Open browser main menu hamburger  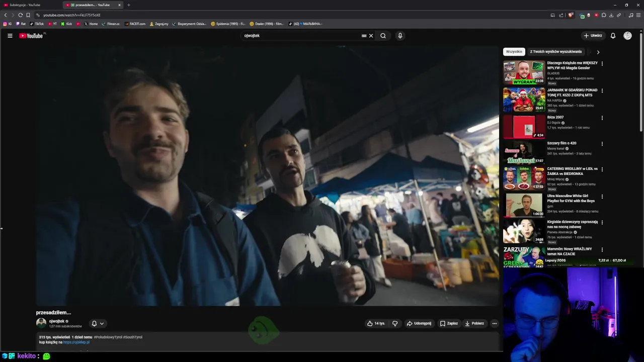(638, 15)
